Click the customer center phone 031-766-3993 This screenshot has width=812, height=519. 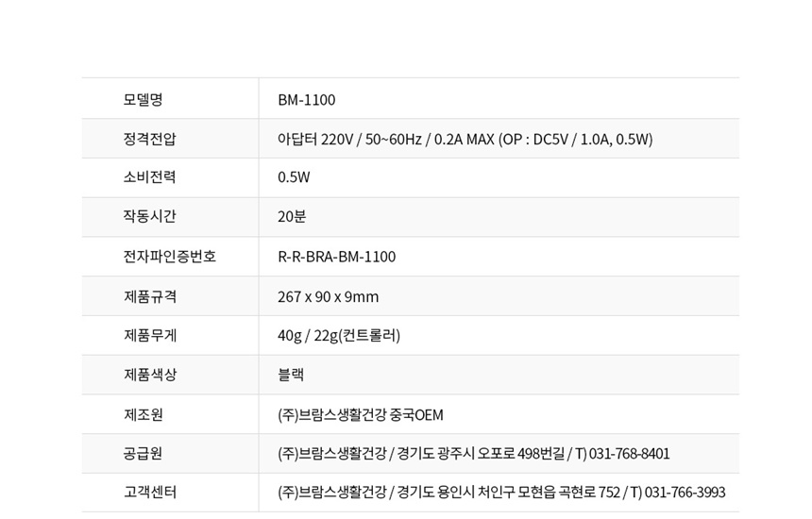[x=685, y=492]
